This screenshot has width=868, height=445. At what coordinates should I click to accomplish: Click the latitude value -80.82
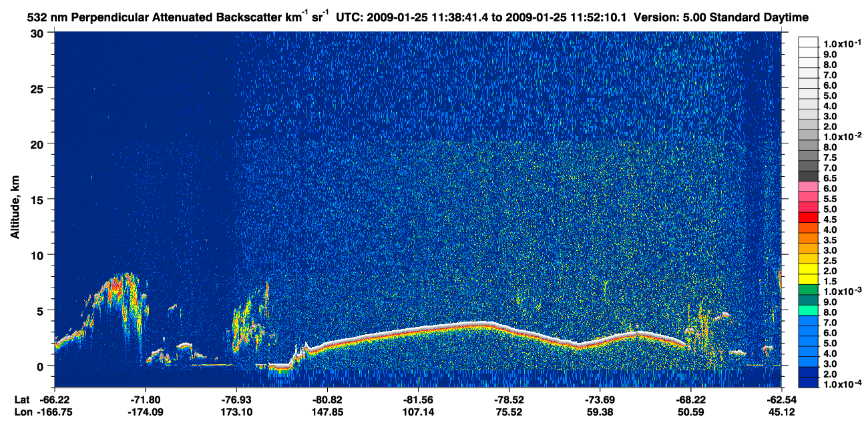tap(327, 400)
